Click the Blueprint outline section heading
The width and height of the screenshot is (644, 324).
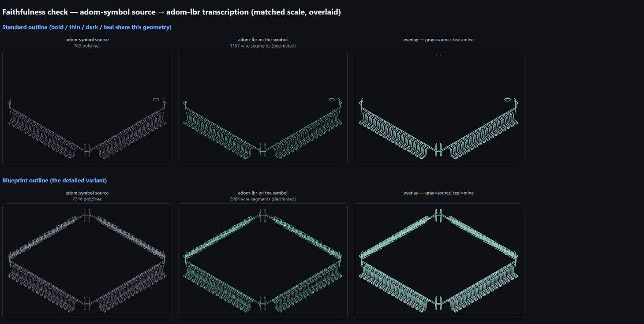[55, 180]
